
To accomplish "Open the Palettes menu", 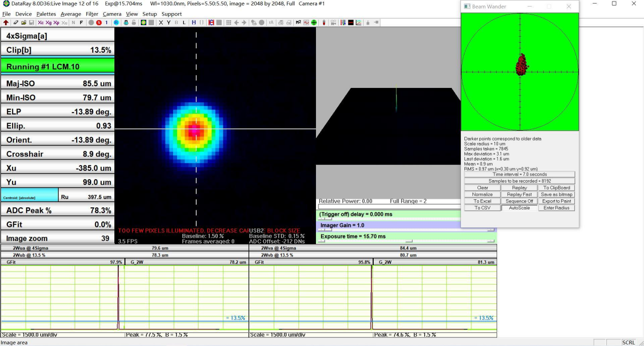I will pyautogui.click(x=46, y=14).
